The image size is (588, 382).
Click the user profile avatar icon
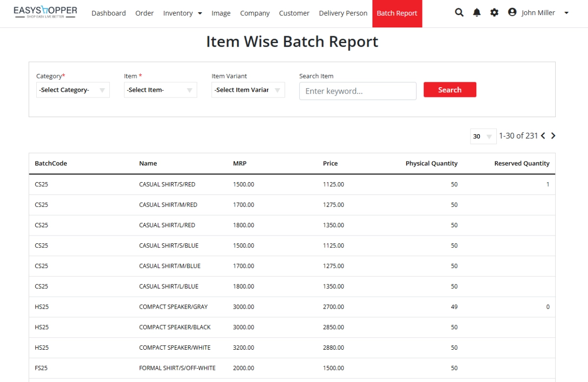(512, 12)
